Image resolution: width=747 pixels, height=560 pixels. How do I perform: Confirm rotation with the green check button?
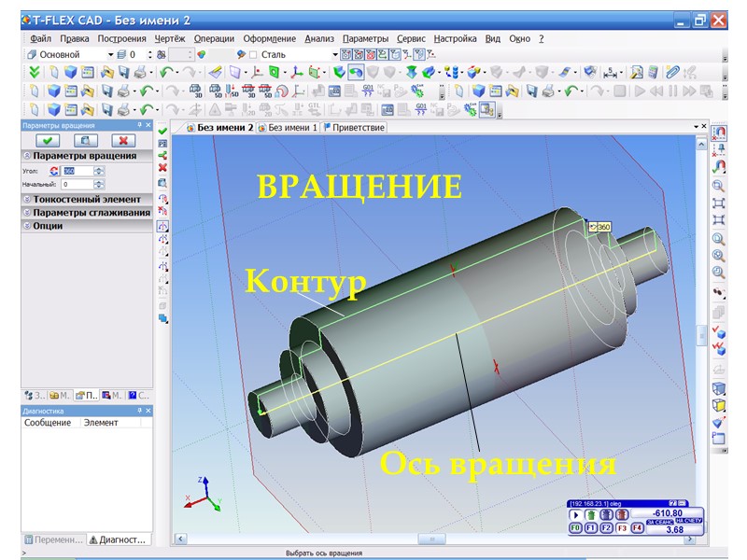(x=48, y=141)
